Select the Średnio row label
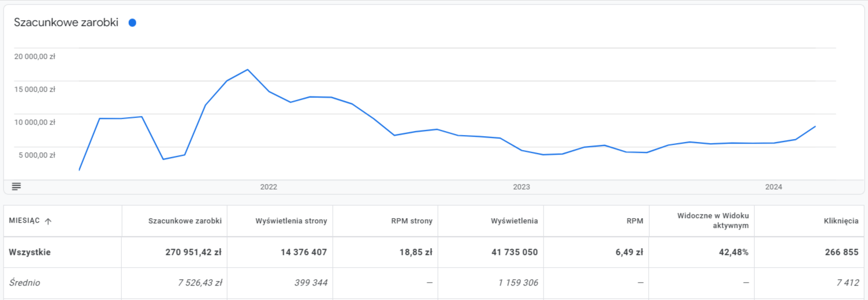 [25, 283]
